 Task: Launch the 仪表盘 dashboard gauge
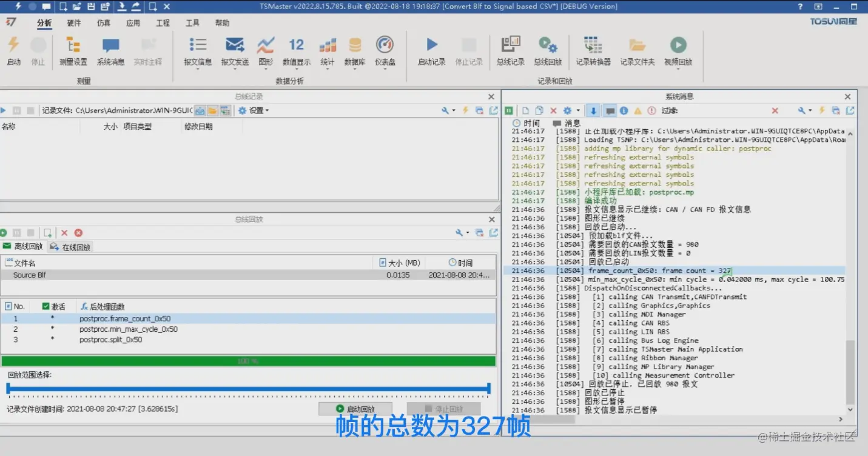(385, 51)
